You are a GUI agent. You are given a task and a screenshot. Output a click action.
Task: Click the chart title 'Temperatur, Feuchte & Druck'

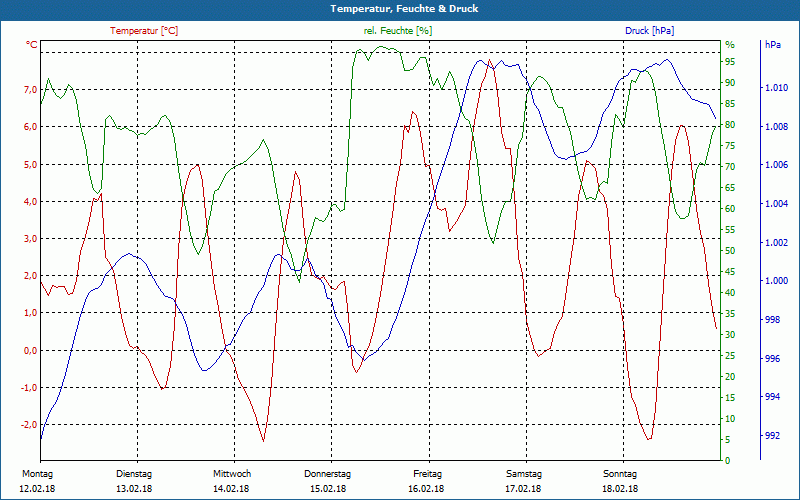pos(404,9)
